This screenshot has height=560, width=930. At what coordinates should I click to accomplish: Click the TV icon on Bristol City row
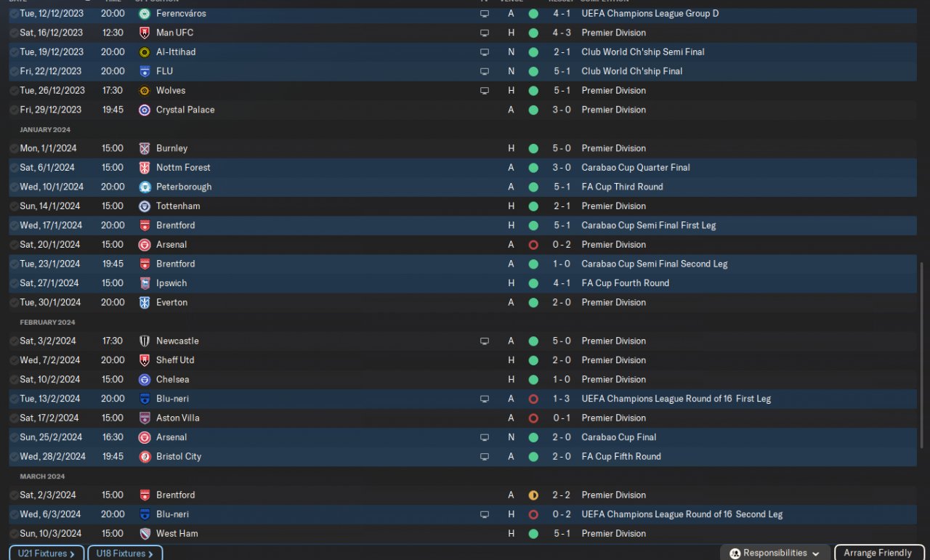(x=485, y=456)
